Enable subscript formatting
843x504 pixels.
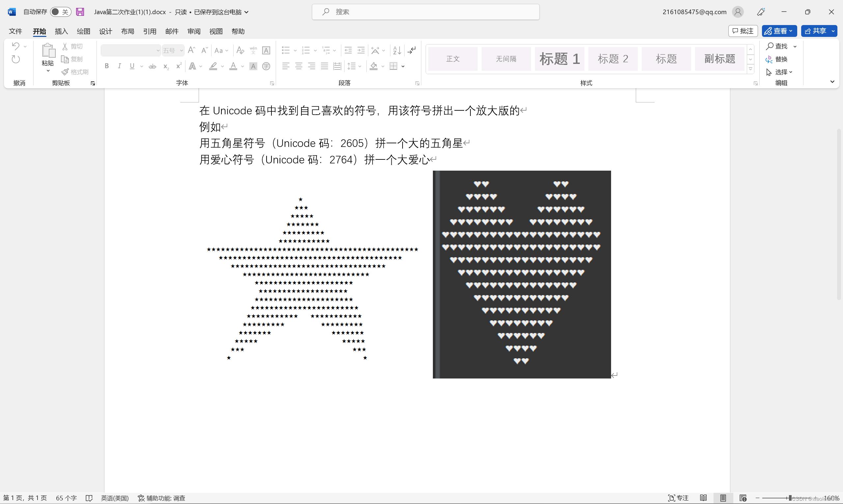coord(165,66)
